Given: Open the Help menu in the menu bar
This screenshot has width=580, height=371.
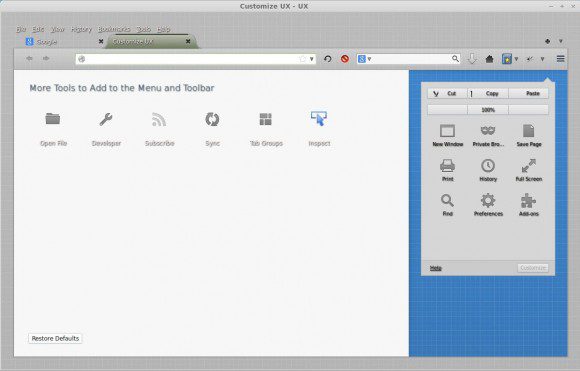Looking at the screenshot, I should tap(163, 29).
